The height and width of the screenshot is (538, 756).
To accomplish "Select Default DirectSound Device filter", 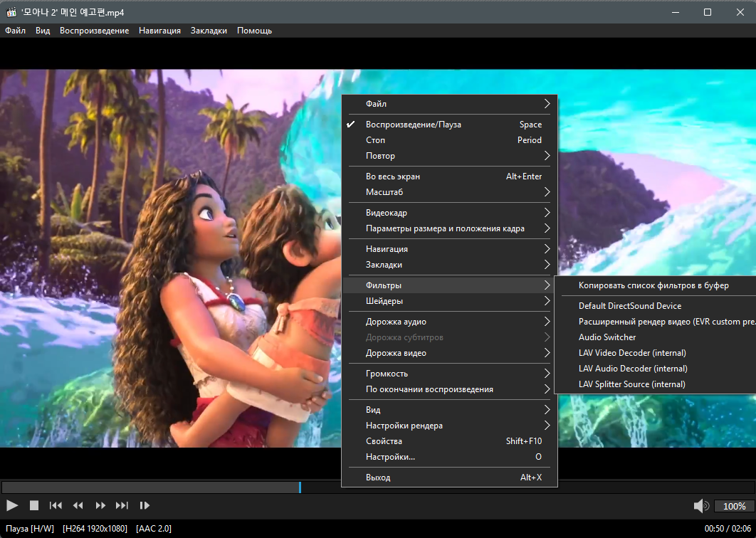I will (656, 306).
